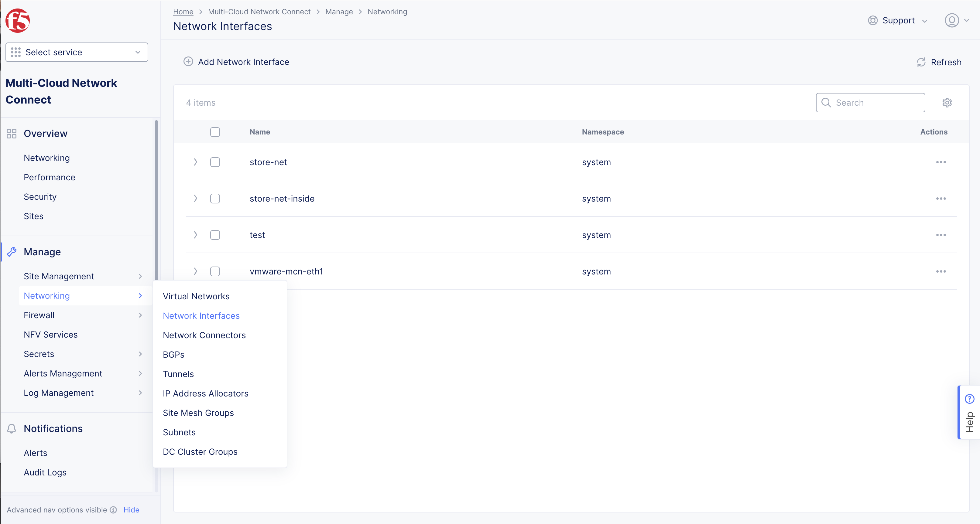The width and height of the screenshot is (980, 524).
Task: Check the test row checkbox
Action: pos(215,235)
